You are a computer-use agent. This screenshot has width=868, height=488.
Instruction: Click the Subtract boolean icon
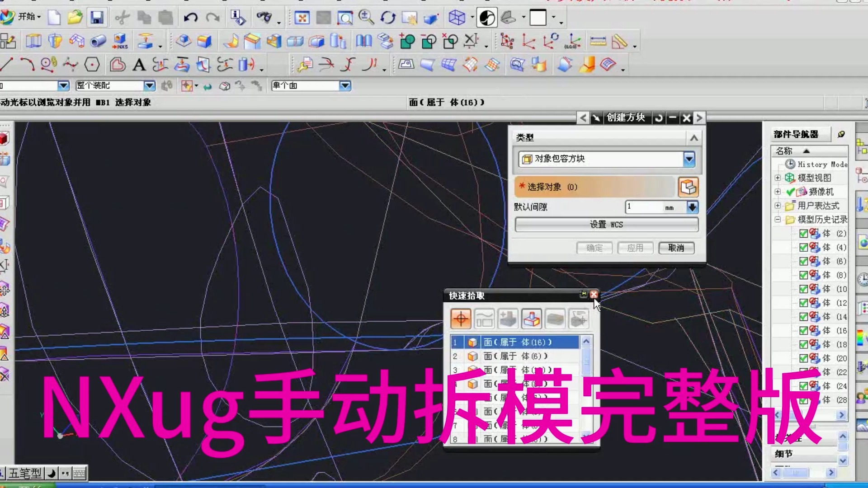tap(429, 41)
